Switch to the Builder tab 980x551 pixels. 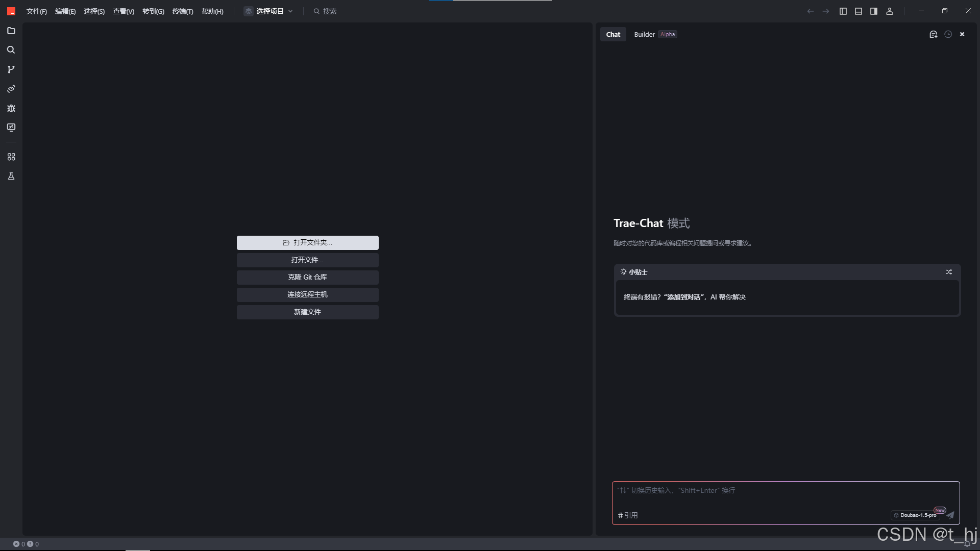coord(644,34)
